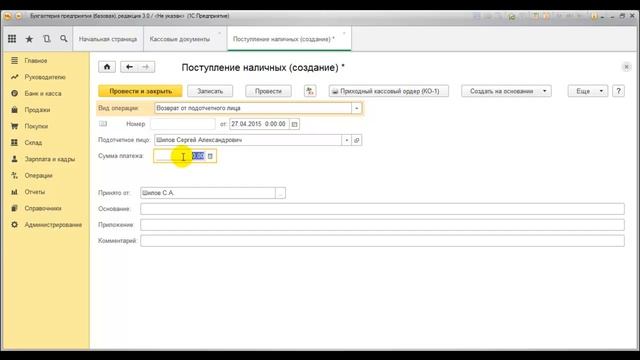This screenshot has width=640, height=360.
Task: Switch to Кассовые документы tab
Action: click(180, 39)
